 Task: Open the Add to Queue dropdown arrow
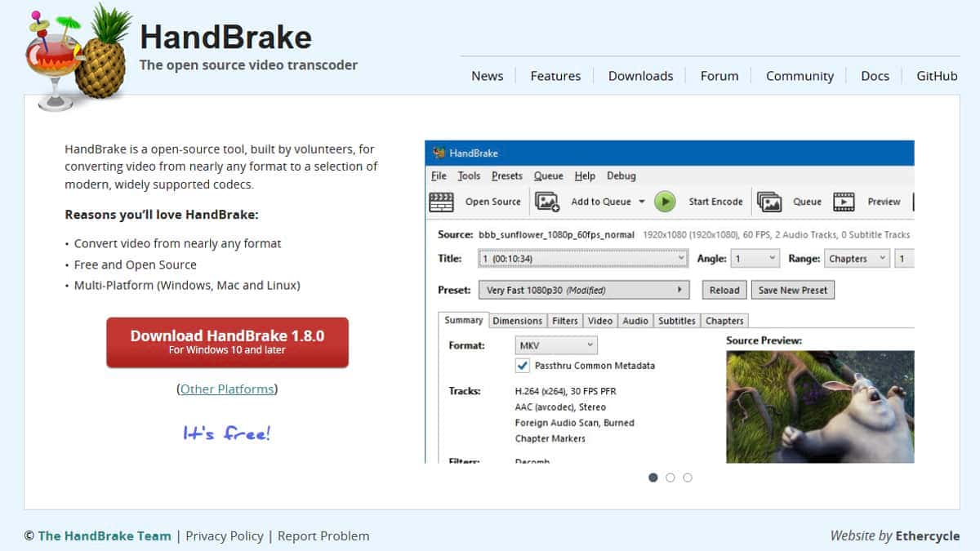pos(644,201)
